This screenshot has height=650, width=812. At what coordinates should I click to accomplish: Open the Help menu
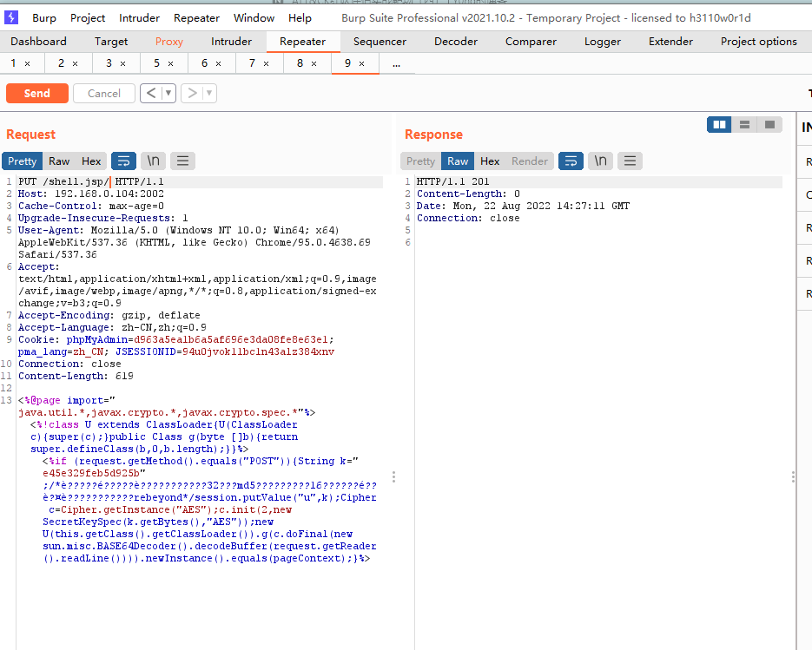(300, 18)
